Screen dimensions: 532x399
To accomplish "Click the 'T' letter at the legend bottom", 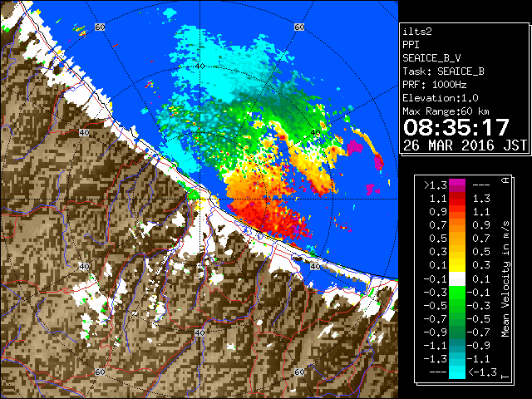I will coord(505,377).
